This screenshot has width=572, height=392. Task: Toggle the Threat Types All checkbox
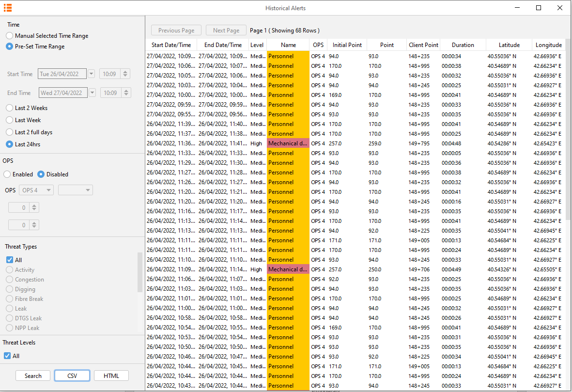tap(10, 260)
